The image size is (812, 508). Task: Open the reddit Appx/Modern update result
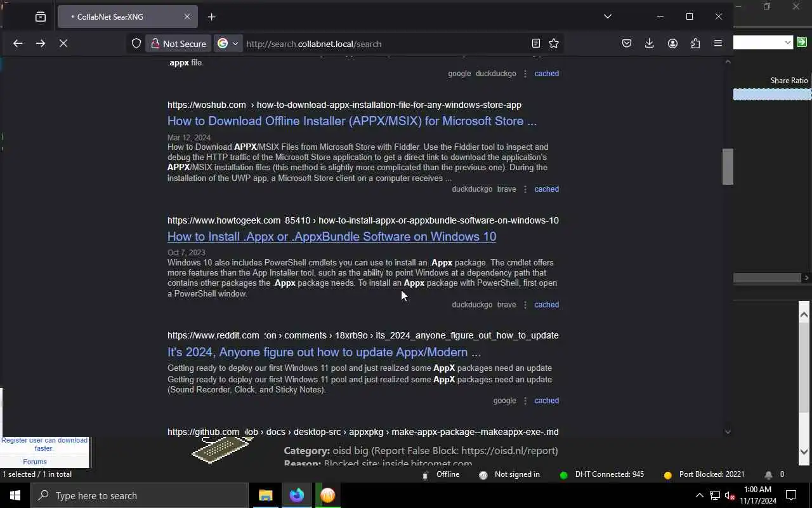[x=324, y=352]
